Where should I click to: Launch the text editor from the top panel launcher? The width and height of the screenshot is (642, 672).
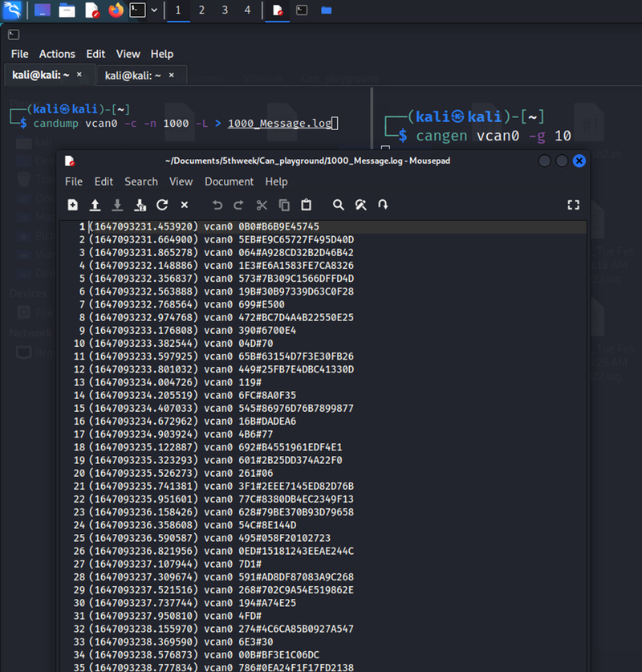(x=91, y=10)
